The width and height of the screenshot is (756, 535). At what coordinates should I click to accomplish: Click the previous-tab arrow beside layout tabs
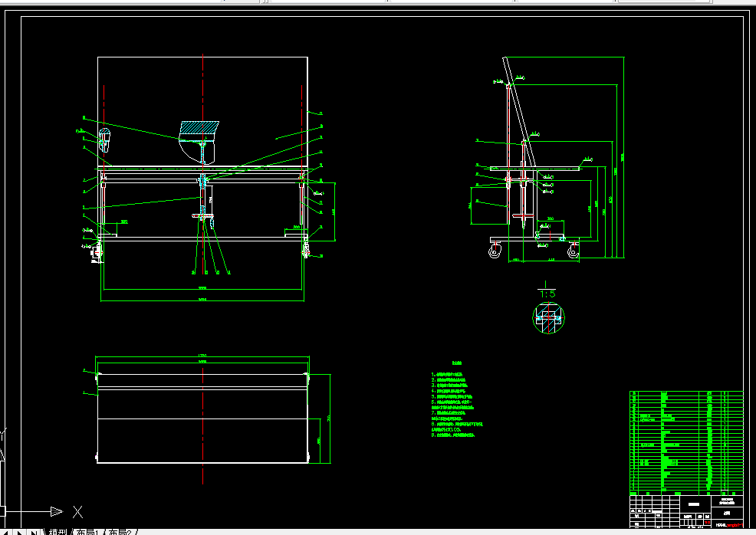8,532
